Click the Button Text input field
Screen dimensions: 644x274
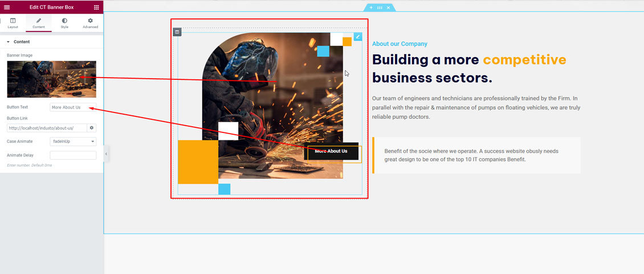[x=73, y=107]
